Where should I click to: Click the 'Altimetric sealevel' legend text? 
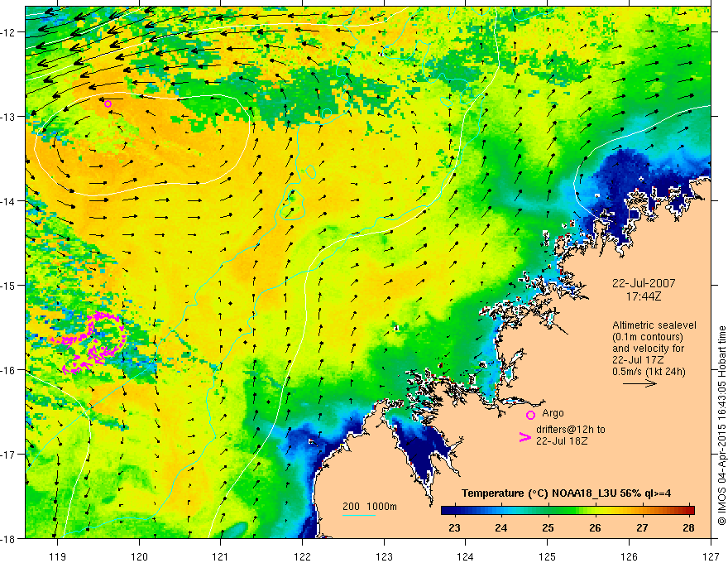654,325
